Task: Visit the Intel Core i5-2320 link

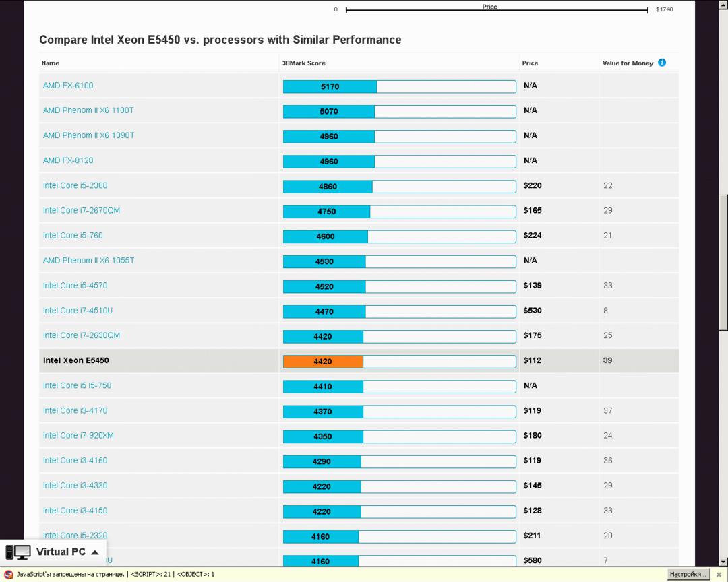Action: coord(75,536)
